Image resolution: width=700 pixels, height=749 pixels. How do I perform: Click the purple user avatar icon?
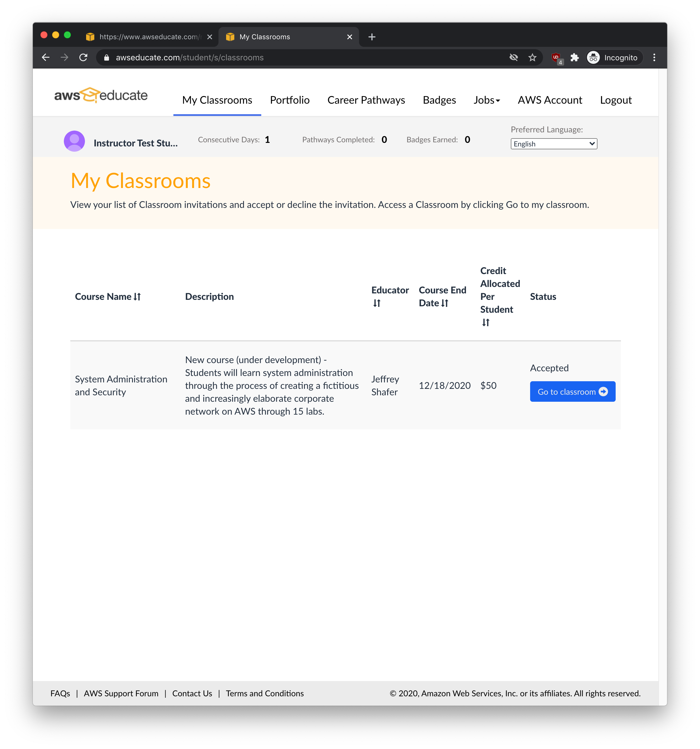pos(74,141)
